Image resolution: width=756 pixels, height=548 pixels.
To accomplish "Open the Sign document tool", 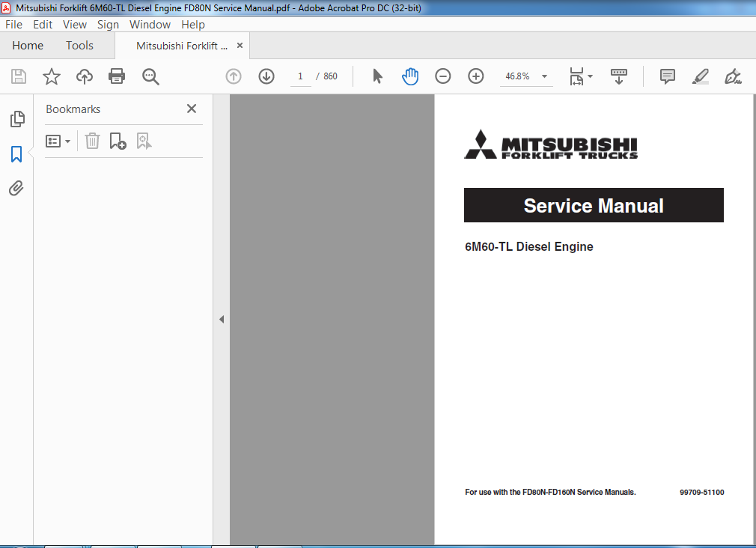I will pyautogui.click(x=733, y=76).
